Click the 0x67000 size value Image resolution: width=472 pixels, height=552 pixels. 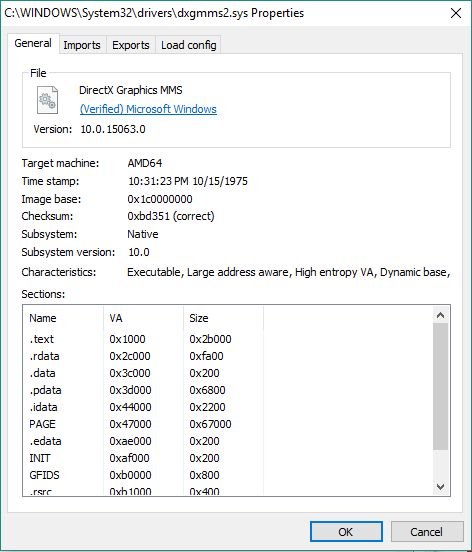click(x=210, y=424)
